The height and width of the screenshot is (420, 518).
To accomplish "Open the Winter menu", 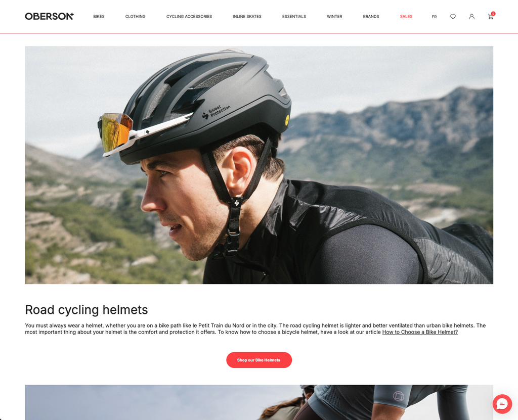I will 334,17.
